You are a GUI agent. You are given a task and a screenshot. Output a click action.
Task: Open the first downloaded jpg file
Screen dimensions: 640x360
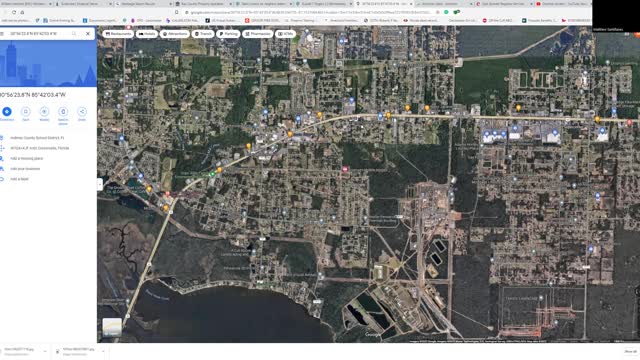click(20, 351)
